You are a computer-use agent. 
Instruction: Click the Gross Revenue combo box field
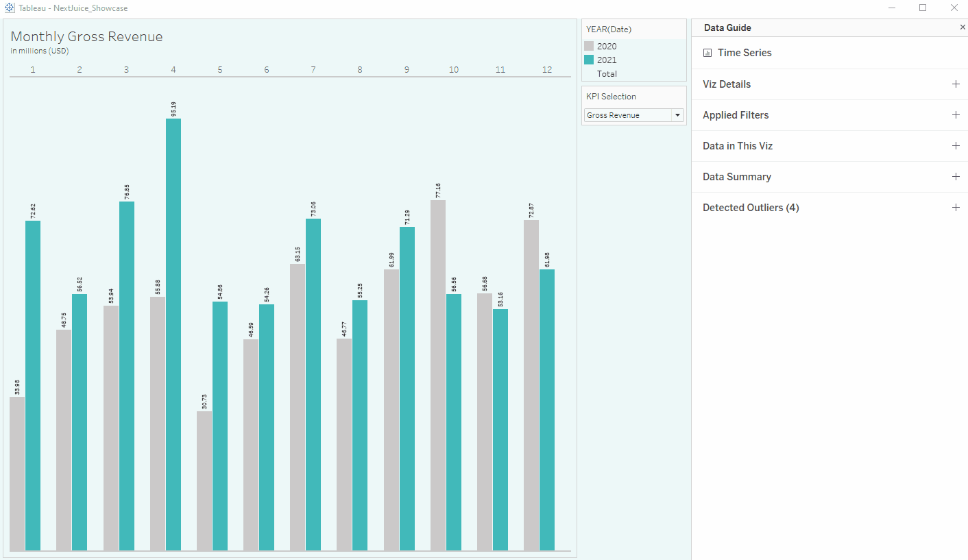624,114
